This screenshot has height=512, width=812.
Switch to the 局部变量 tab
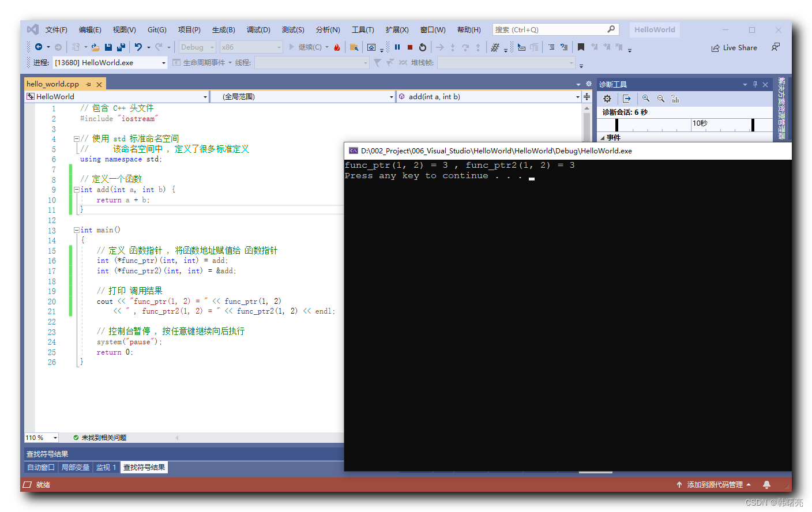(76, 468)
